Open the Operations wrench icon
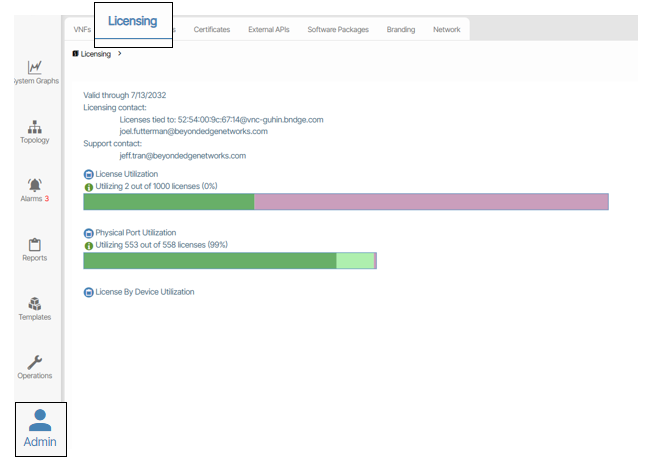The width and height of the screenshot is (647, 461). pyautogui.click(x=35, y=365)
